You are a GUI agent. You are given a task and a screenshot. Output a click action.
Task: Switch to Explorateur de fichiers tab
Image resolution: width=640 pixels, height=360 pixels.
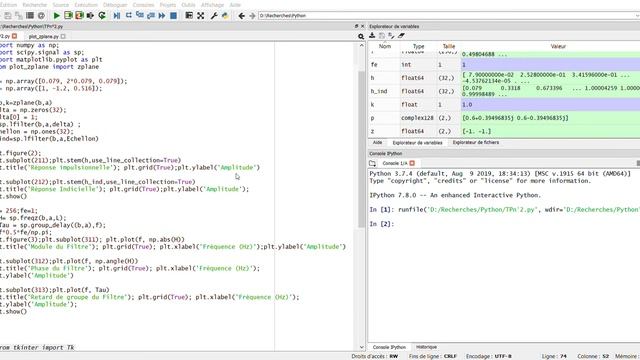(476, 142)
